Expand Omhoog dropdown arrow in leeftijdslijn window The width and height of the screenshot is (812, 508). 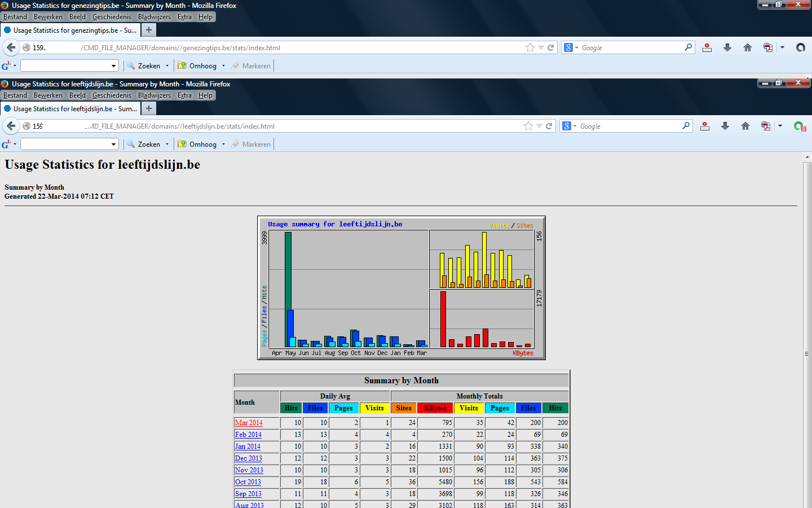coord(223,144)
